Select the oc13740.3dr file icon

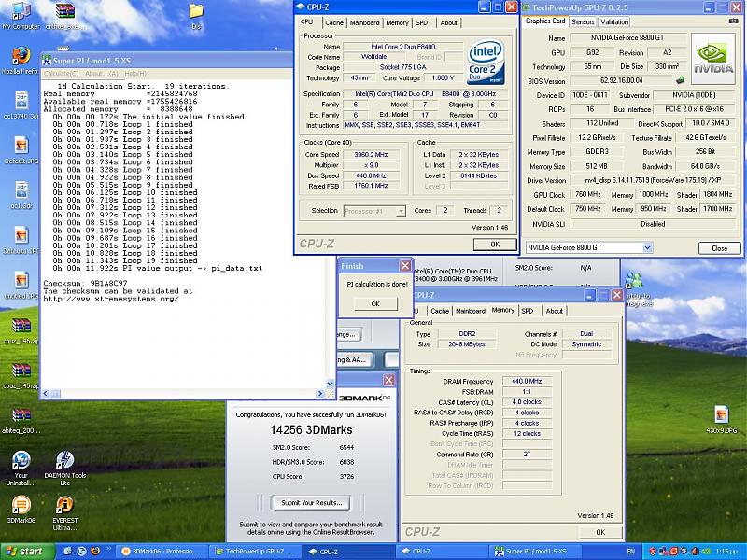tap(20, 105)
